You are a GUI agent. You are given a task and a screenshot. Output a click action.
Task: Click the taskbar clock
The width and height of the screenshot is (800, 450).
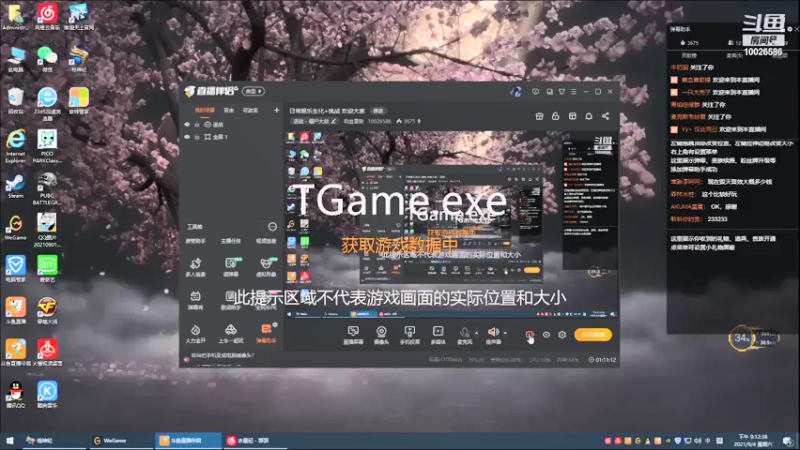[x=753, y=440]
